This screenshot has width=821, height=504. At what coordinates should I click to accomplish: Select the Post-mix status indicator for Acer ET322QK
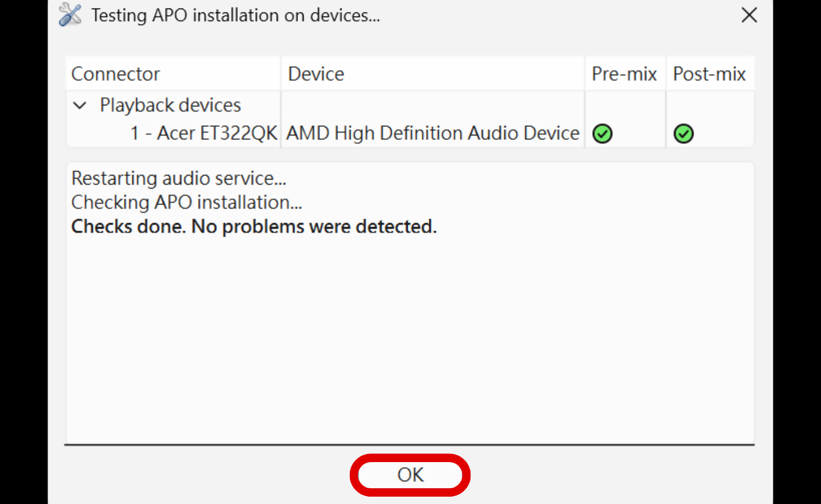(x=683, y=134)
